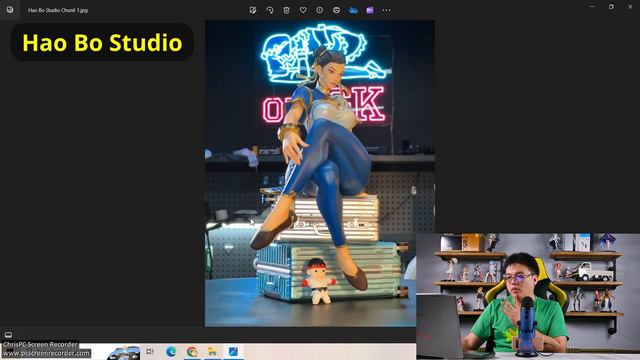Rotate the photo with the rotate icon

269,10
